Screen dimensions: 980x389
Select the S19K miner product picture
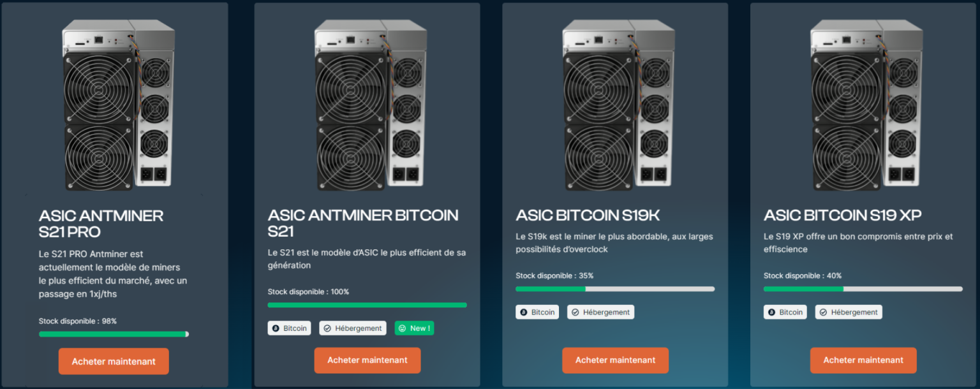click(x=619, y=105)
